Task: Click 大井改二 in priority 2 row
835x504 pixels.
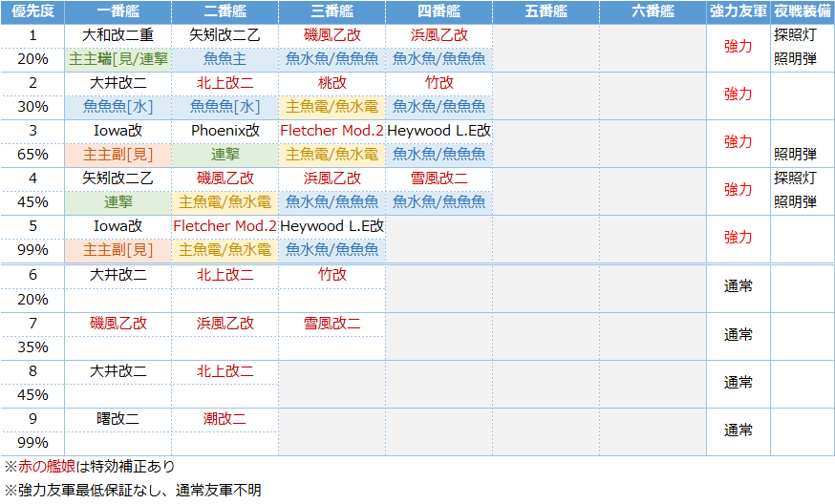Action: [x=118, y=83]
